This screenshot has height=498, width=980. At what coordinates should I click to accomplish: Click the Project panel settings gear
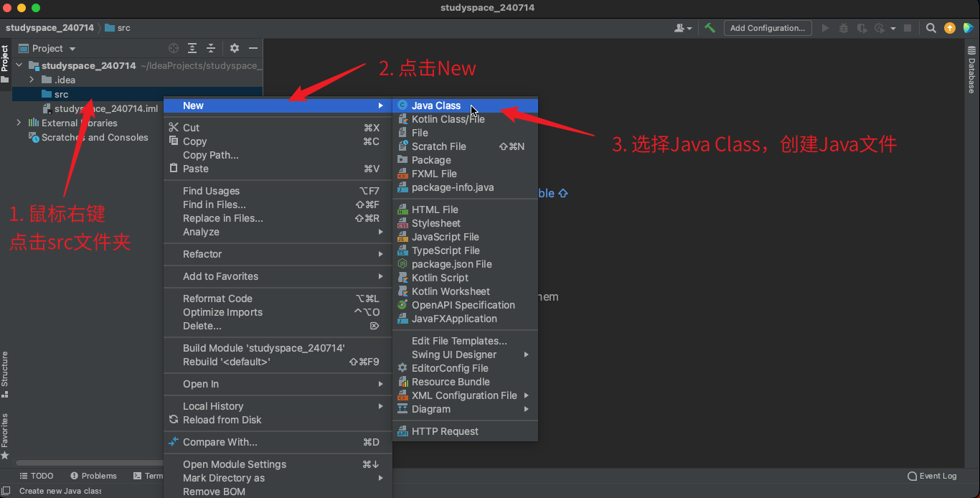coord(235,48)
